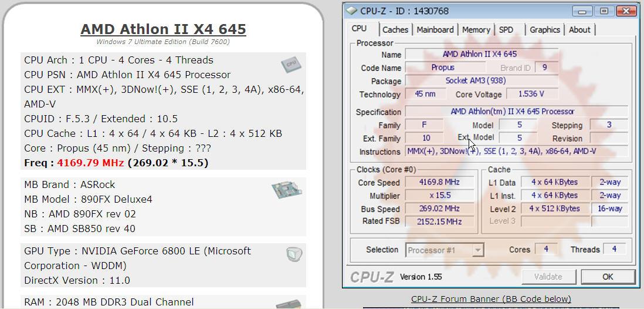Click the greyed Validate button
Image resolution: width=644 pixels, height=309 pixels.
tap(548, 277)
